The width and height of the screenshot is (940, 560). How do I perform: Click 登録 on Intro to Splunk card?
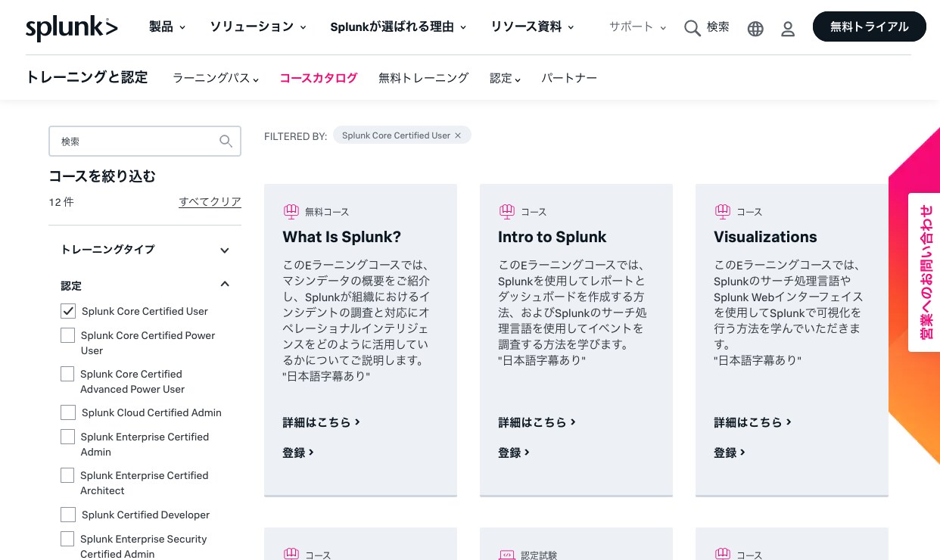(514, 453)
